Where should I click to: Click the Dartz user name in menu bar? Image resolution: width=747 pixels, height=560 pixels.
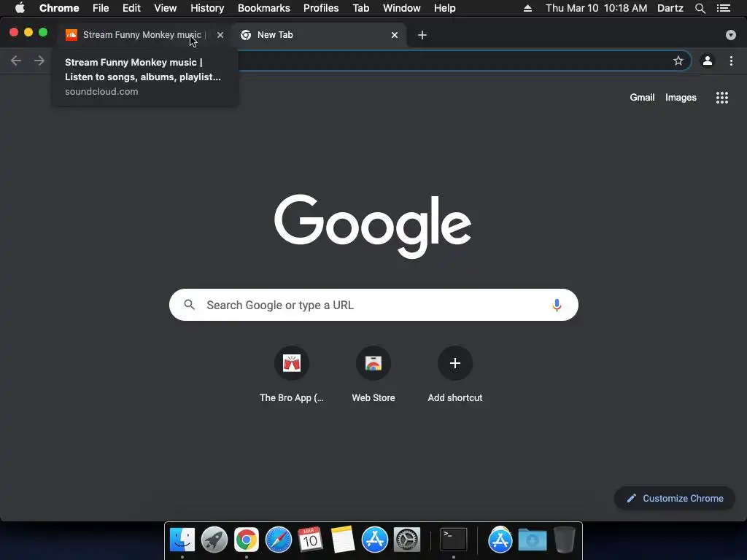pyautogui.click(x=670, y=8)
